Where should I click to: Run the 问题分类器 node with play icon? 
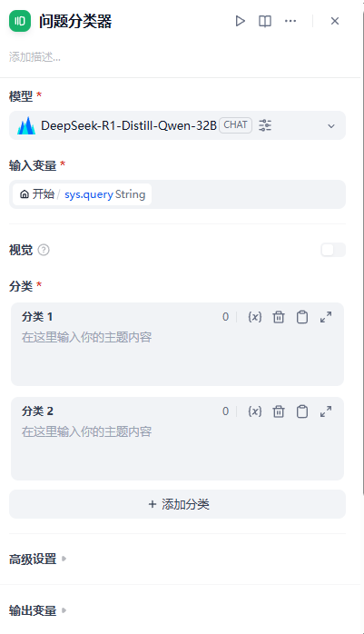coord(240,21)
